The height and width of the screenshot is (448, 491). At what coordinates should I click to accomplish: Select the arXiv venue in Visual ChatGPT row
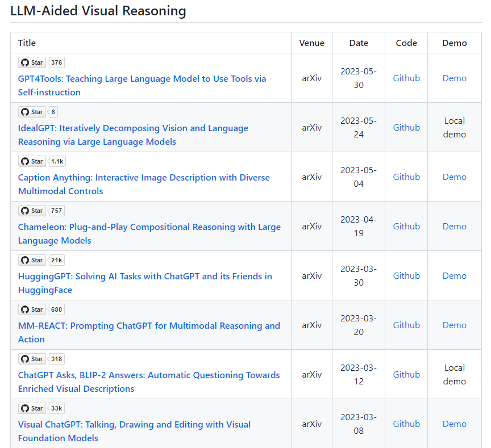point(311,424)
